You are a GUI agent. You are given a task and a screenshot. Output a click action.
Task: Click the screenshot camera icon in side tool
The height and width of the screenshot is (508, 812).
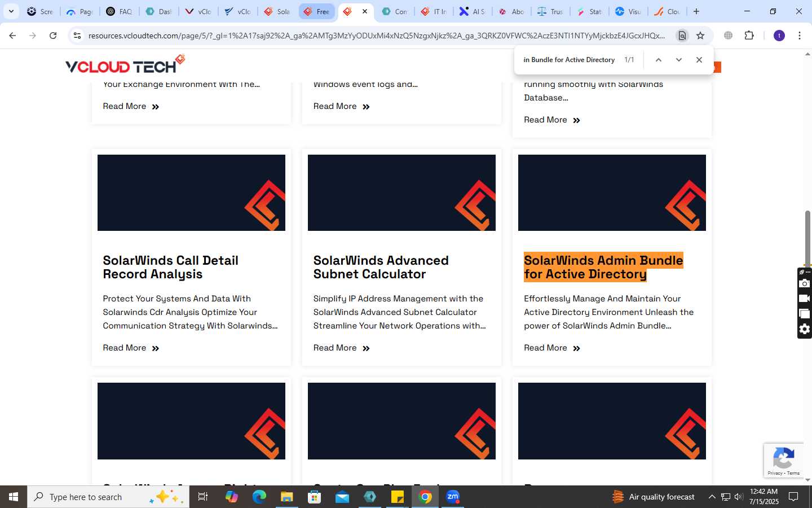(805, 283)
